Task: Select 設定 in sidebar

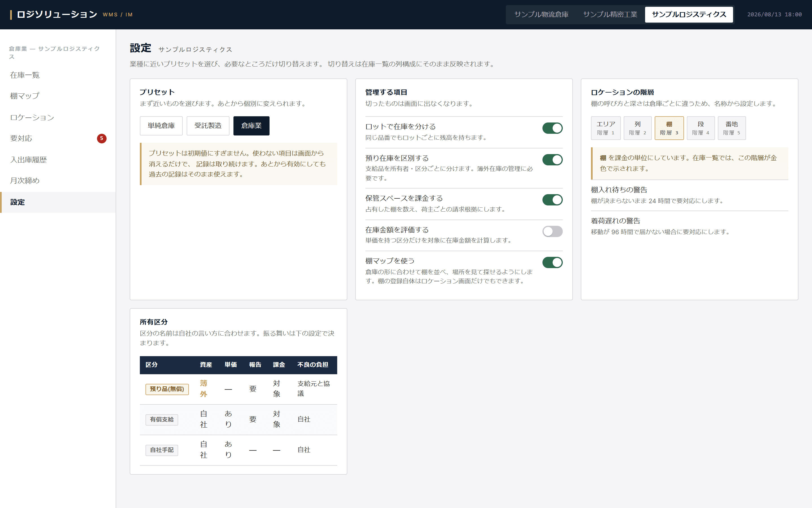Action: point(58,202)
